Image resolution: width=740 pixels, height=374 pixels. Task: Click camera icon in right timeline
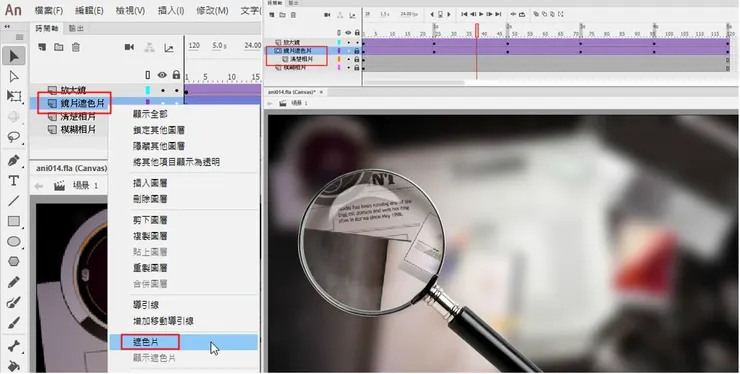(327, 15)
